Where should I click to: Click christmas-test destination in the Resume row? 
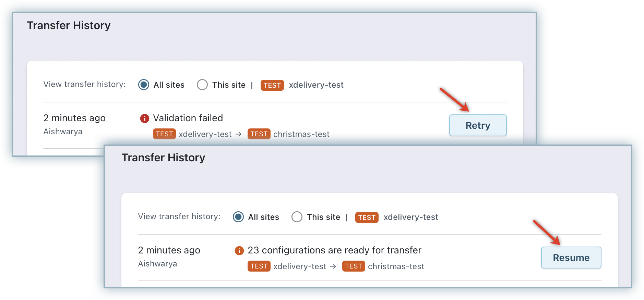[396, 266]
